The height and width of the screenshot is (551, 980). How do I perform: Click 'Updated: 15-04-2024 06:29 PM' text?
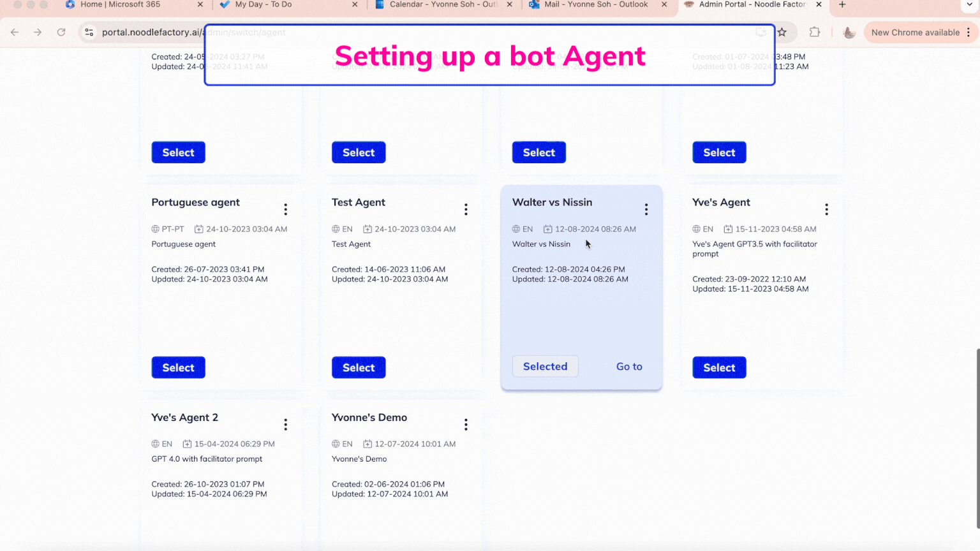coord(209,494)
